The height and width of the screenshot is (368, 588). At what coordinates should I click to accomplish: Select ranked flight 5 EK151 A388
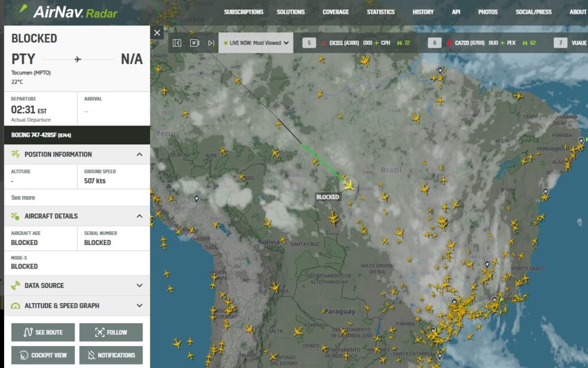coord(355,43)
